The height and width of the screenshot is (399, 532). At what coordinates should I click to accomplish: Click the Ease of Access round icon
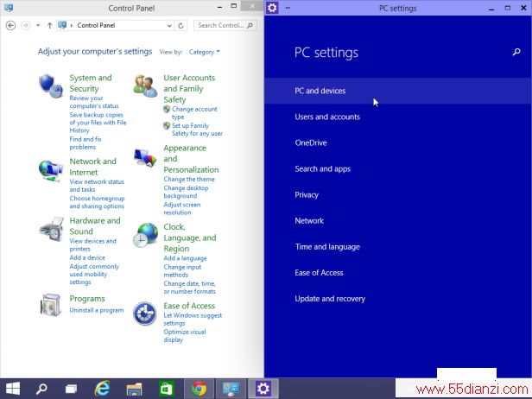(145, 313)
